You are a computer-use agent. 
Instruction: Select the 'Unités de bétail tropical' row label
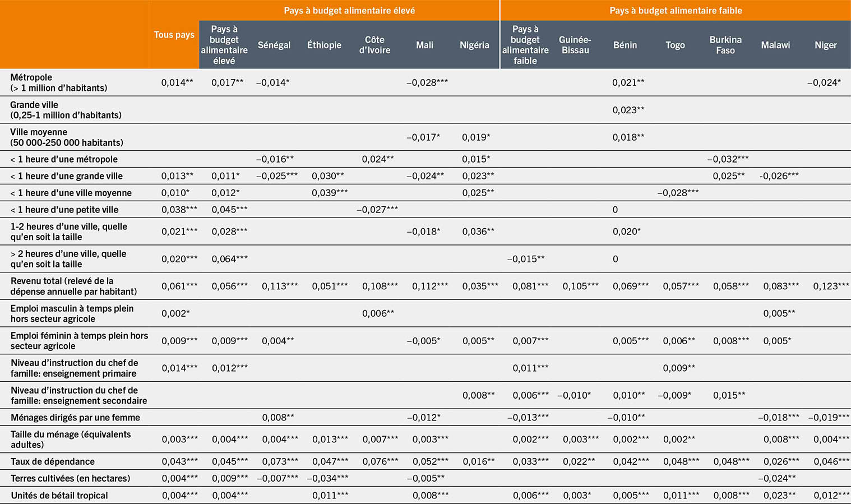59,495
